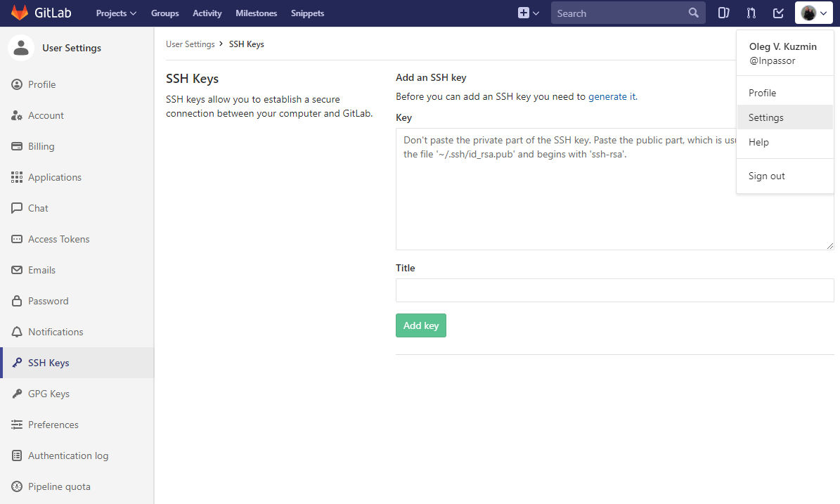840x504 pixels.
Task: Expand the Projects dropdown in navbar
Action: (x=116, y=13)
